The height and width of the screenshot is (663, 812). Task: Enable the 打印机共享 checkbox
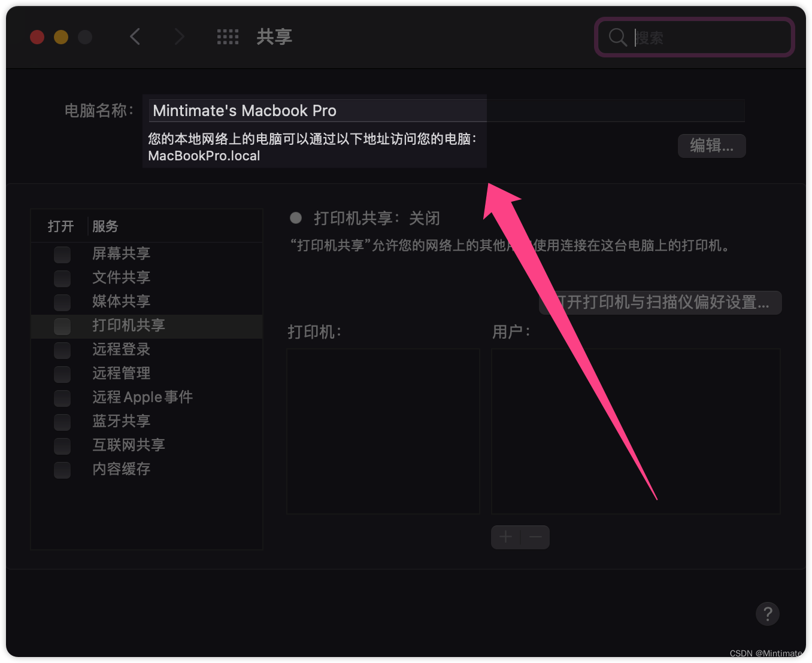(x=62, y=326)
